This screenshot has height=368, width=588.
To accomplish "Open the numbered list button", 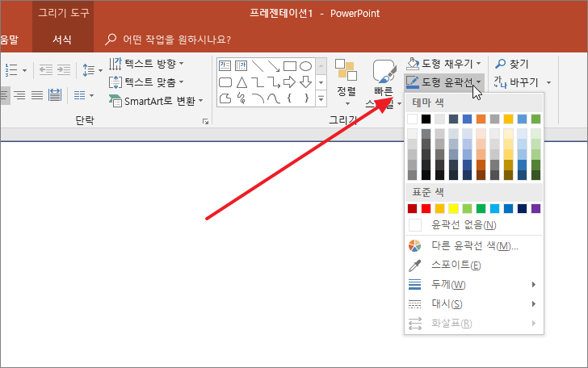I will (x=11, y=69).
